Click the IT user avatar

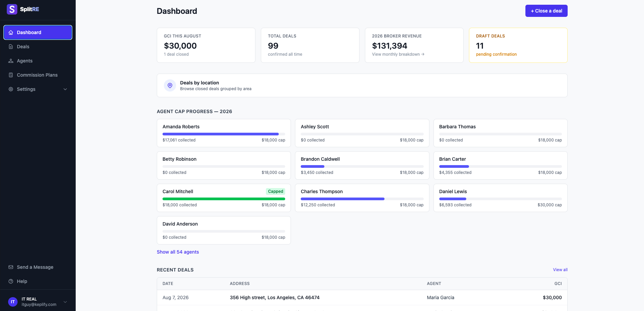click(x=13, y=302)
